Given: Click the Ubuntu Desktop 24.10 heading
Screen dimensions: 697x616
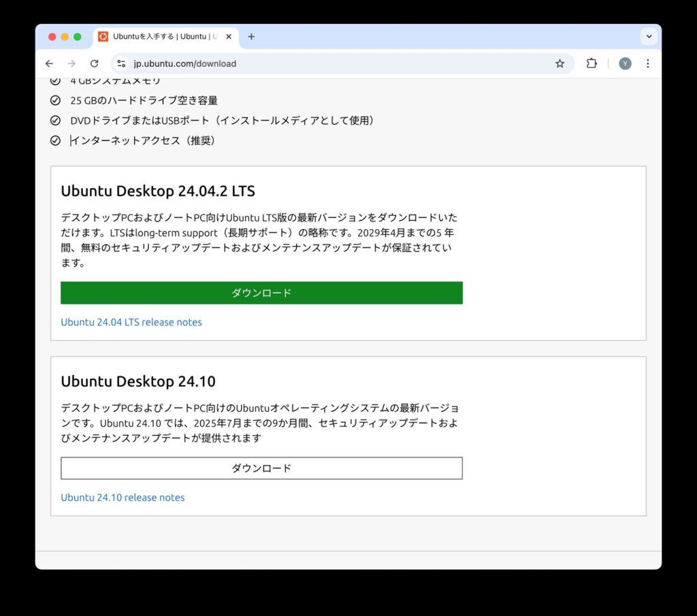Looking at the screenshot, I should click(x=138, y=381).
